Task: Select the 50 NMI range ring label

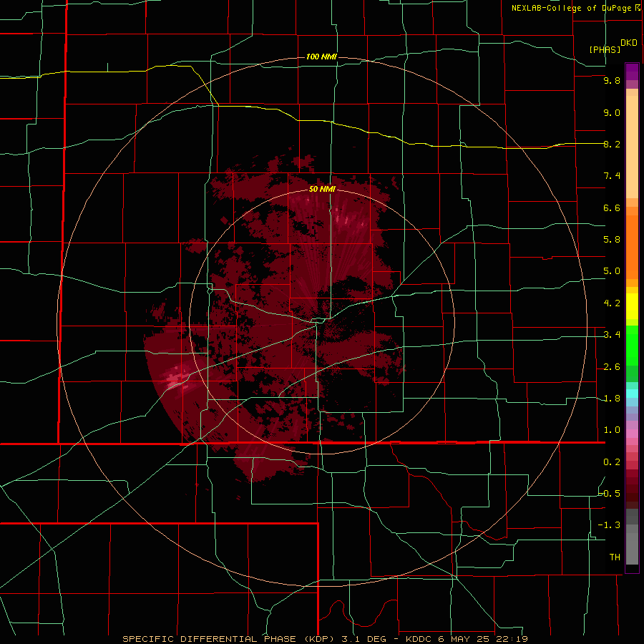Action: point(322,189)
